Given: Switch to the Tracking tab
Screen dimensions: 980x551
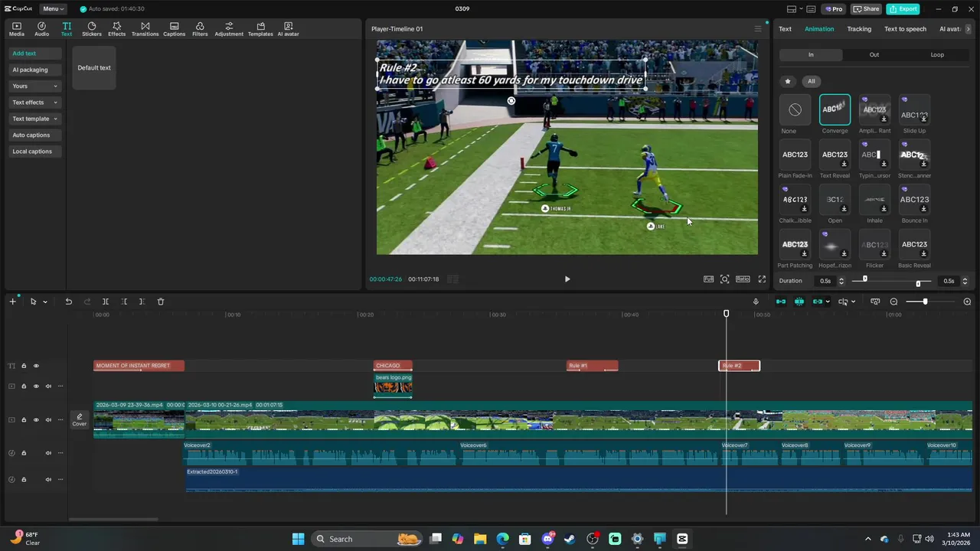Looking at the screenshot, I should pyautogui.click(x=859, y=29).
